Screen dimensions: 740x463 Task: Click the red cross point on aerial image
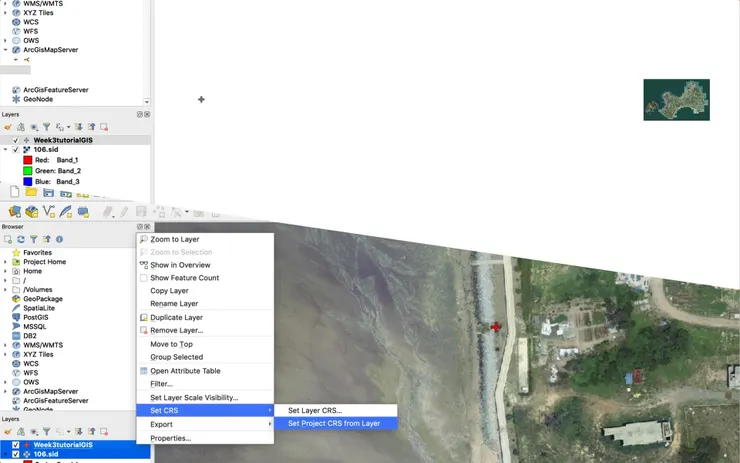coord(496,327)
